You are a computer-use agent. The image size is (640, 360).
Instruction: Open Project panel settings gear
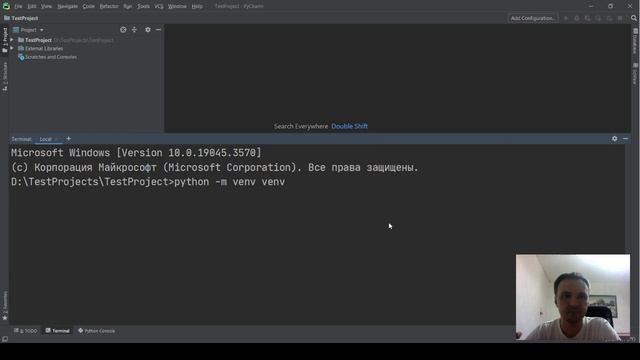[148, 30]
